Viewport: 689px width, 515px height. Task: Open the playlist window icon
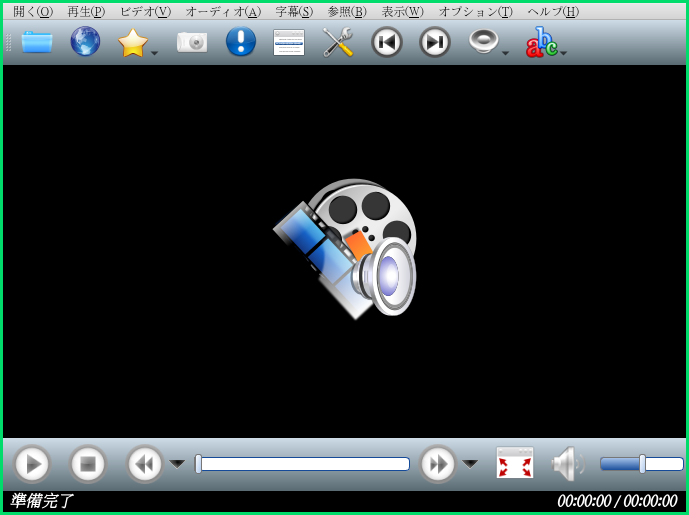pos(289,43)
